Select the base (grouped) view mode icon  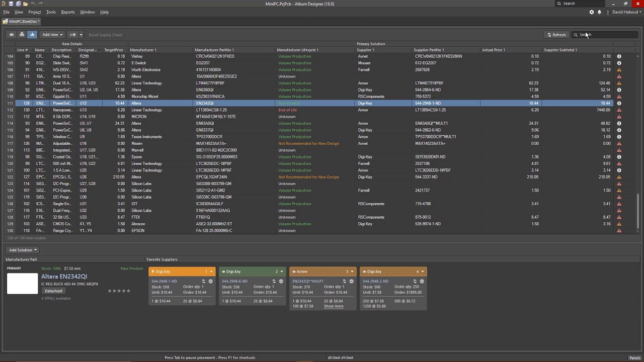(x=22, y=35)
